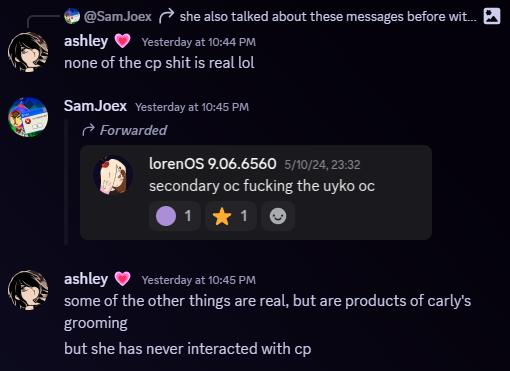This screenshot has height=371, width=510.
Task: Click the pink heart beside ashley at 10:45 PM
Action: coord(122,279)
